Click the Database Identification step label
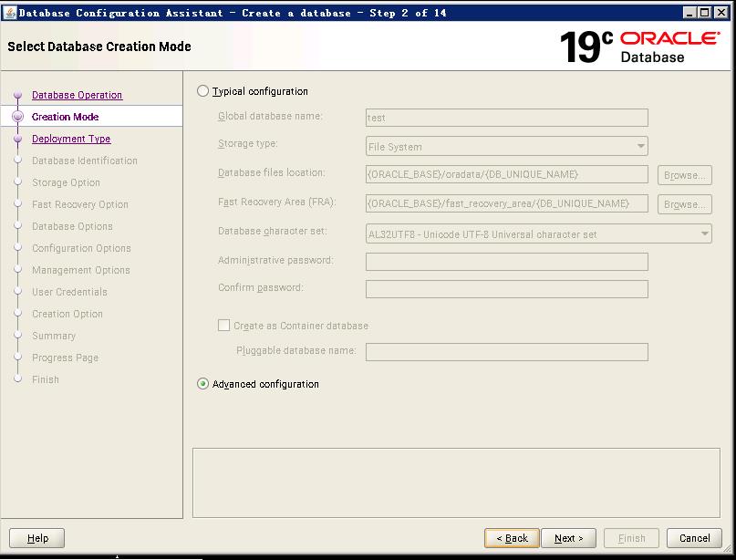Screen dimensions: 736x560 click(x=85, y=161)
